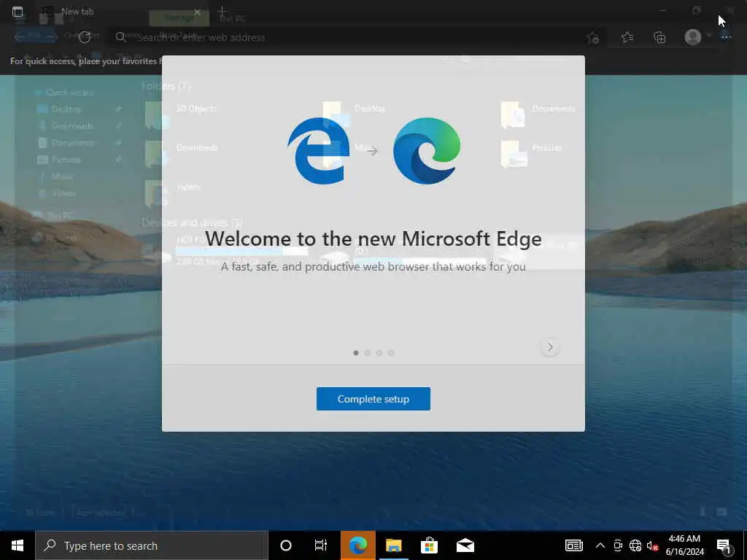Select the New tab browser tab

click(121, 12)
